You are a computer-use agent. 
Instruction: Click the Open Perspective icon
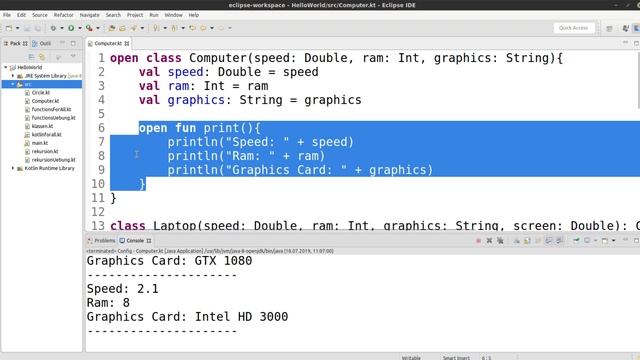609,28
